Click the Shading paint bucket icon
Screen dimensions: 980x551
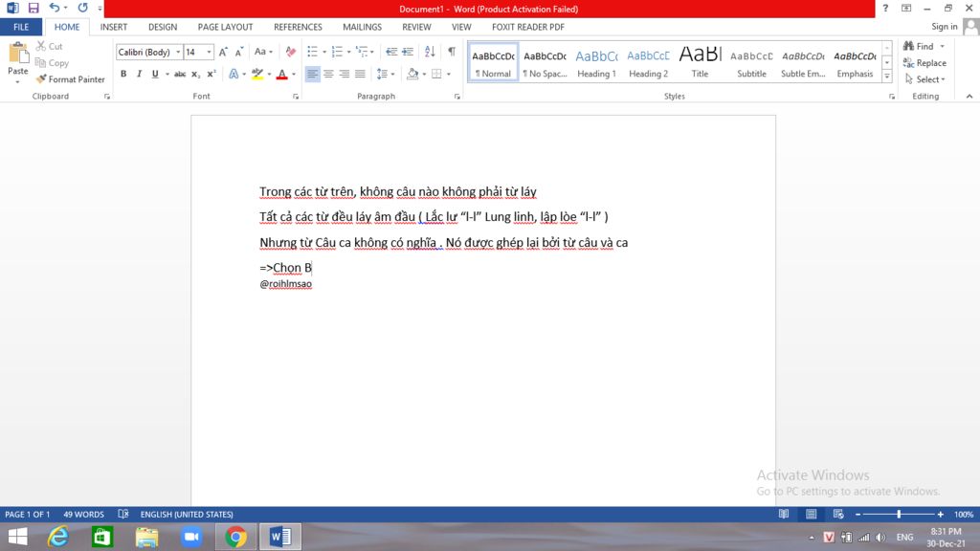pyautogui.click(x=412, y=74)
